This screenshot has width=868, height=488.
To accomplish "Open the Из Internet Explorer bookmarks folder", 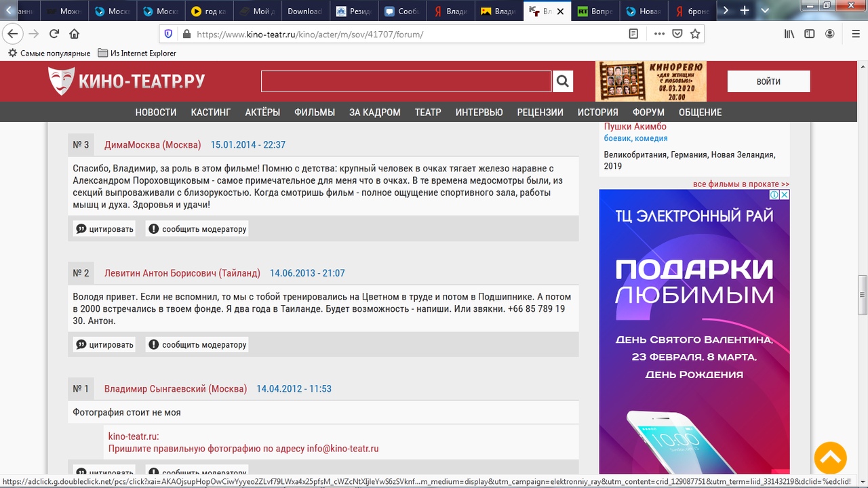I will click(137, 53).
